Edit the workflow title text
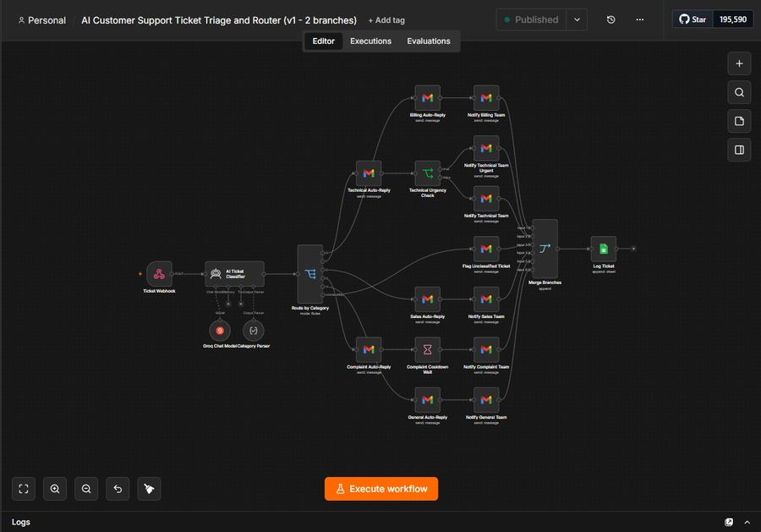Screen dimensions: 761x532 point(219,20)
